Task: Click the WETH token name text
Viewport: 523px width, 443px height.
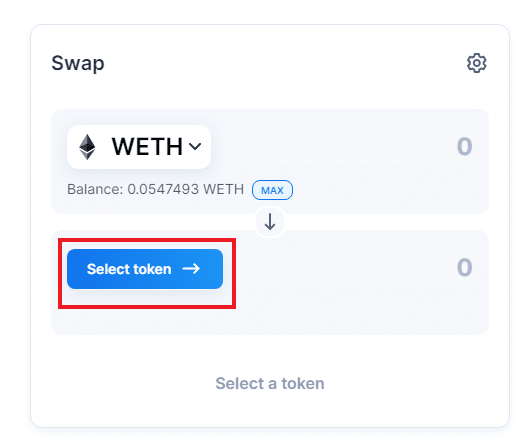Action: [x=147, y=146]
